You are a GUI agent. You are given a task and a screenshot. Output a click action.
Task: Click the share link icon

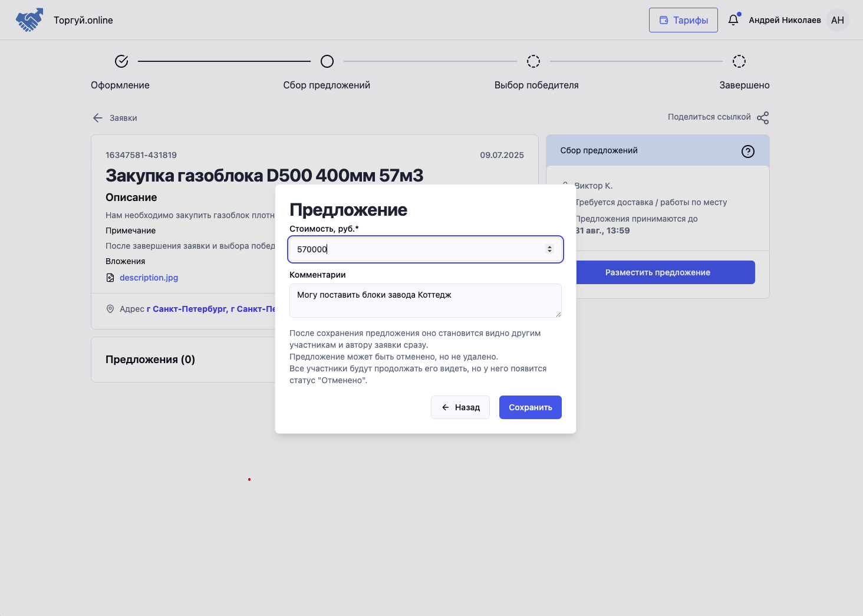[x=763, y=118]
